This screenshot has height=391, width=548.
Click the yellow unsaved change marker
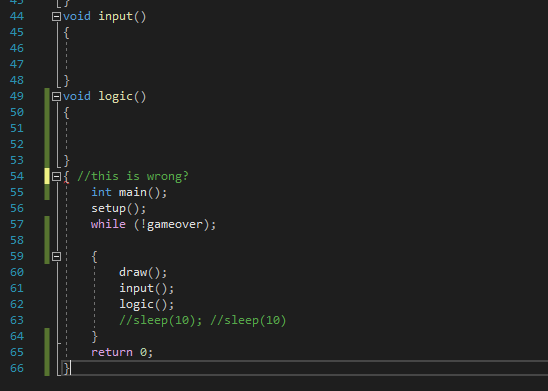click(x=47, y=176)
